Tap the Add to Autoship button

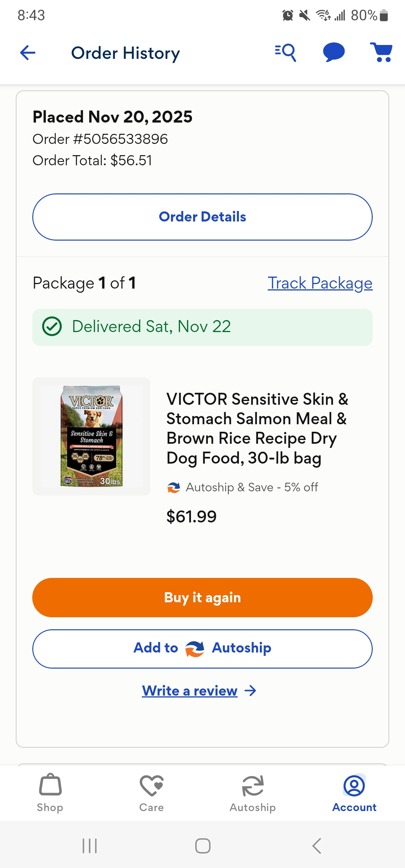click(202, 649)
